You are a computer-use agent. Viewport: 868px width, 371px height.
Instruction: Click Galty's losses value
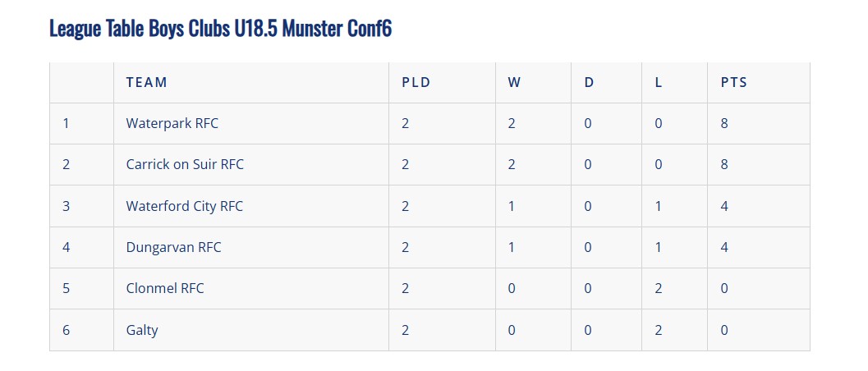[659, 330]
